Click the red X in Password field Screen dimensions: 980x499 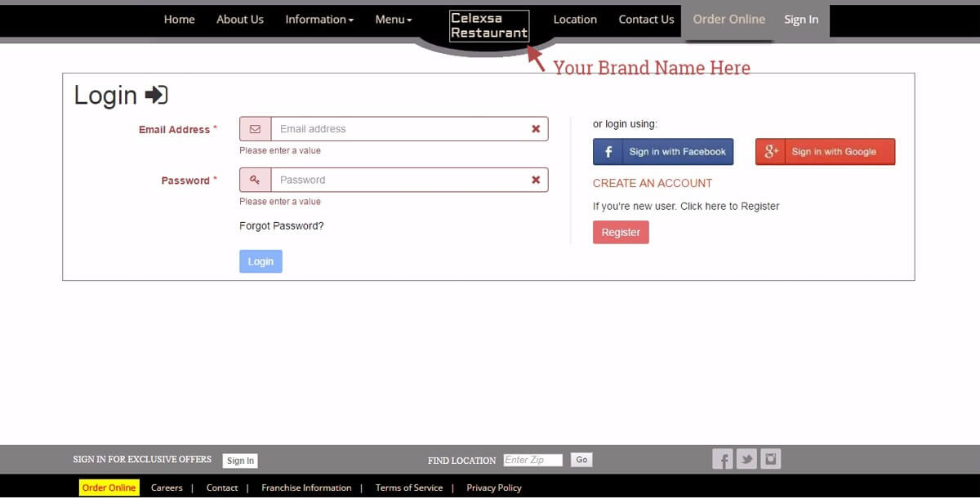536,180
